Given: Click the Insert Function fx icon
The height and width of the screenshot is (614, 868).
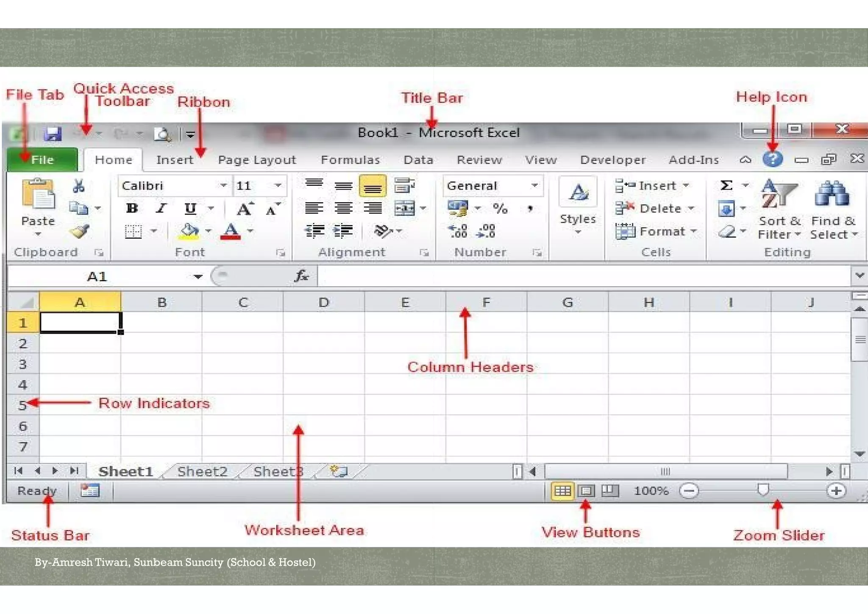Looking at the screenshot, I should click(301, 276).
